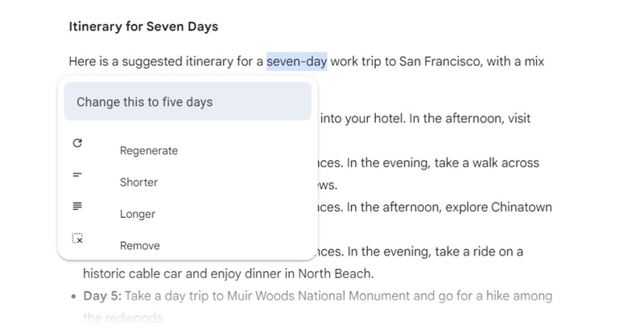The width and height of the screenshot is (644, 332).
Task: Click the highlighted "seven-day" text
Action: coord(296,60)
